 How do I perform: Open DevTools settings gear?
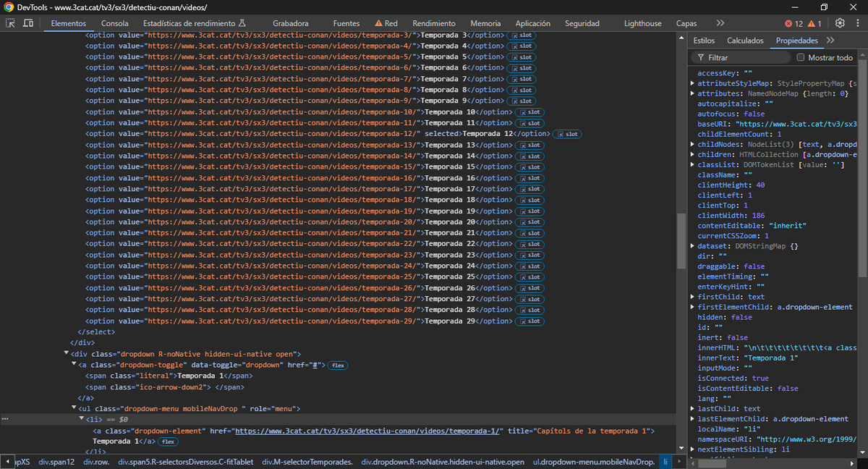pos(840,23)
